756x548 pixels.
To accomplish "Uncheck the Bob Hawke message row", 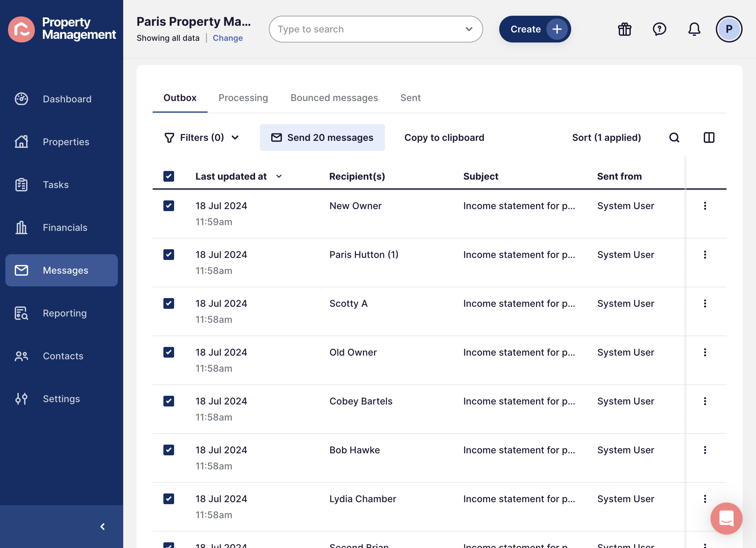I will tap(169, 450).
